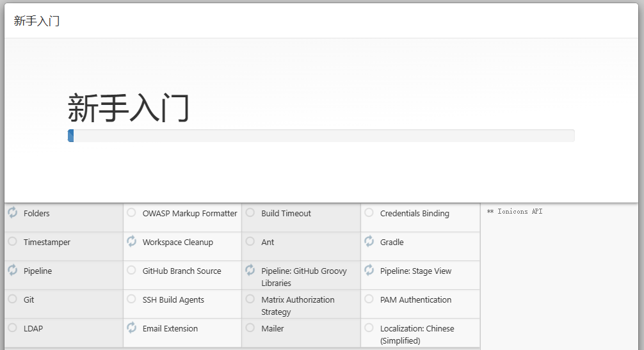Select the Mailer plugin label
The width and height of the screenshot is (644, 350).
coord(272,328)
